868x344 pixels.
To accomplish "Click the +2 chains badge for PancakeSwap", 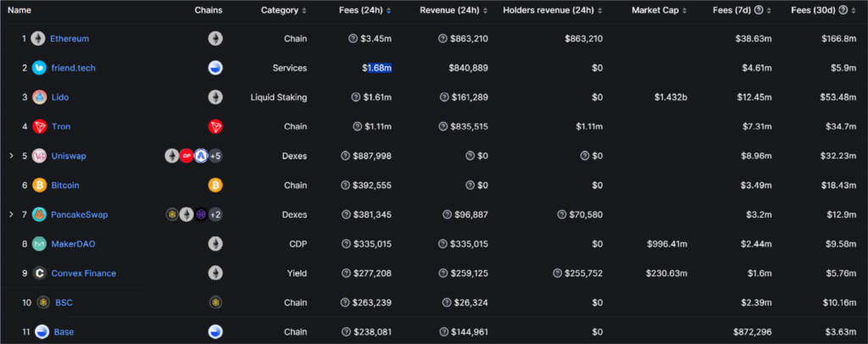I will click(x=215, y=214).
